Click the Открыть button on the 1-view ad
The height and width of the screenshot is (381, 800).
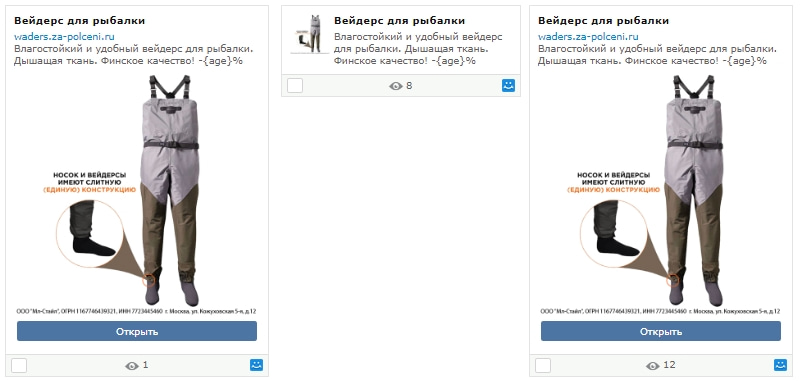click(137, 331)
